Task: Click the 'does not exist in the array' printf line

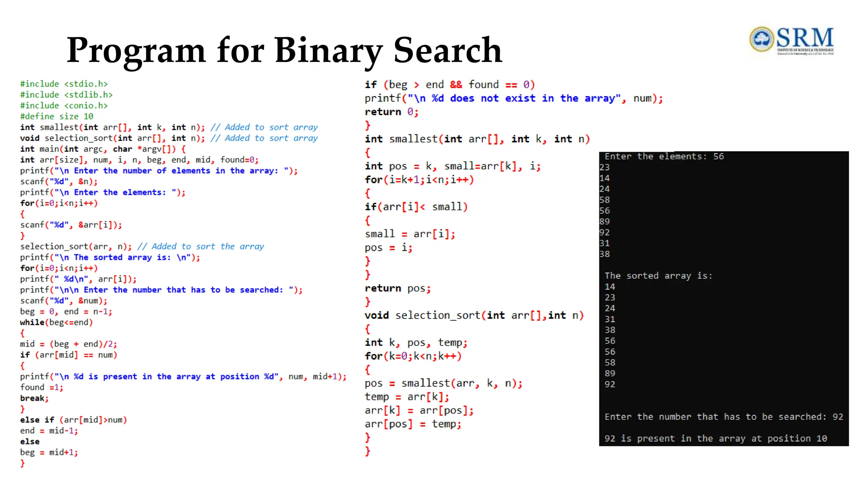Action: point(513,98)
